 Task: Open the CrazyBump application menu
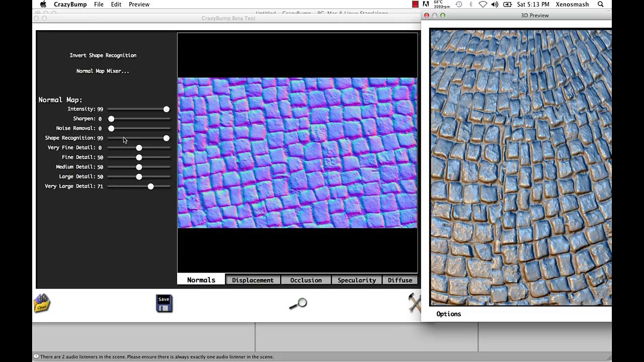(x=70, y=4)
